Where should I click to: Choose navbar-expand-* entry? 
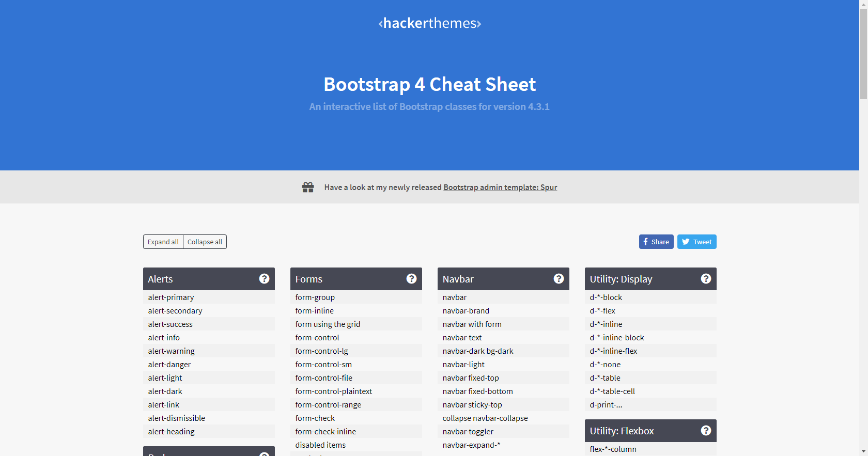[503, 445]
